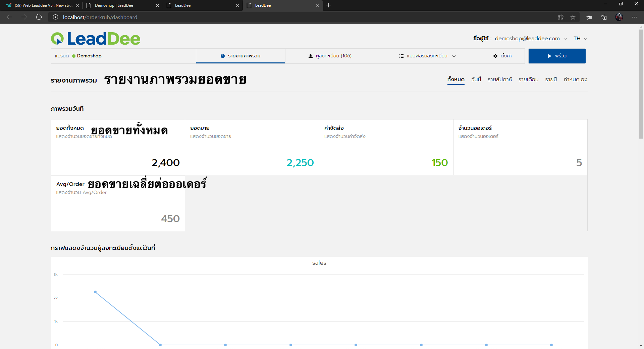Open new browser tab with plus icon

329,5
